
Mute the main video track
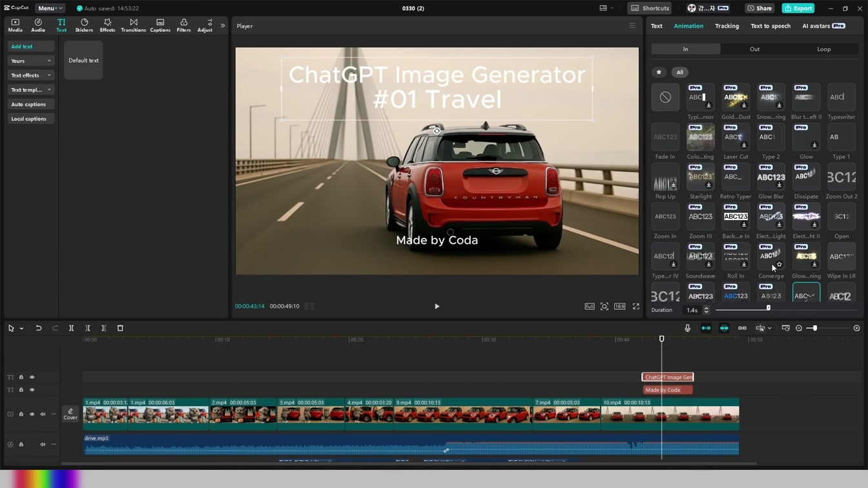tap(43, 414)
